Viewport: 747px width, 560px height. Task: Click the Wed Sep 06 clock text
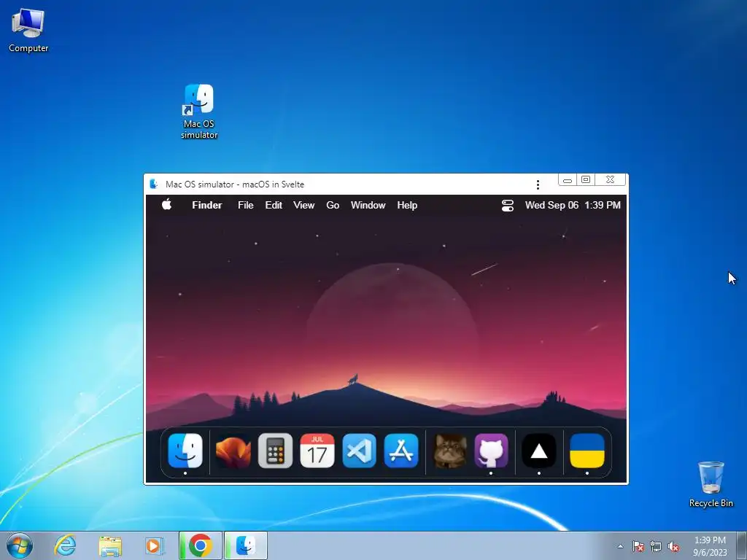[573, 205]
